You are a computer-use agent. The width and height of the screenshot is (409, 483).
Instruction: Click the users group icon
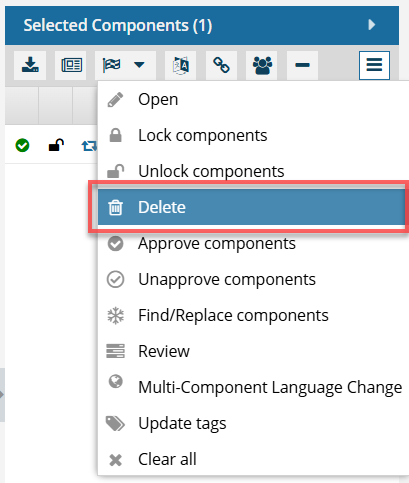click(x=262, y=65)
